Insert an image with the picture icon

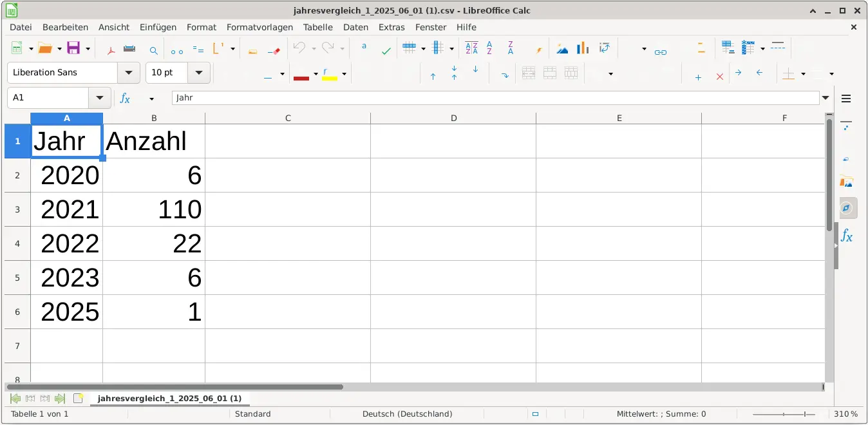pyautogui.click(x=563, y=49)
